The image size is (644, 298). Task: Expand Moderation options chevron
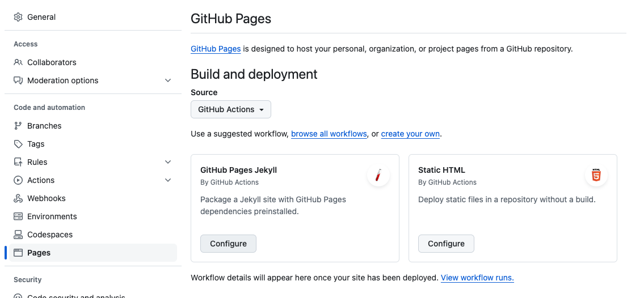point(168,80)
